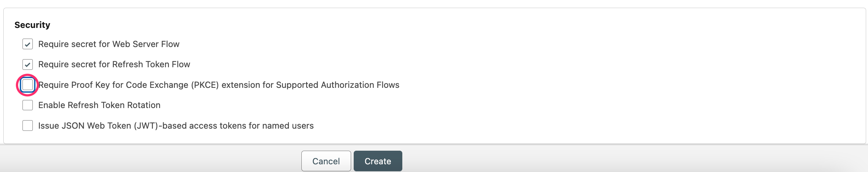Viewport: 868px width, 172px height.
Task: Uncheck Require secret for Refresh Token Flow
Action: (x=28, y=65)
